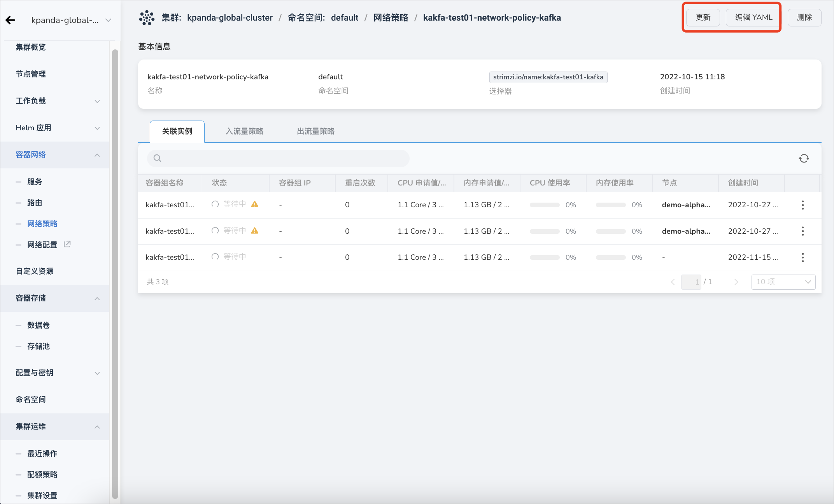834x504 pixels.
Task: Open the 10 项 page size dropdown
Action: 783,282
